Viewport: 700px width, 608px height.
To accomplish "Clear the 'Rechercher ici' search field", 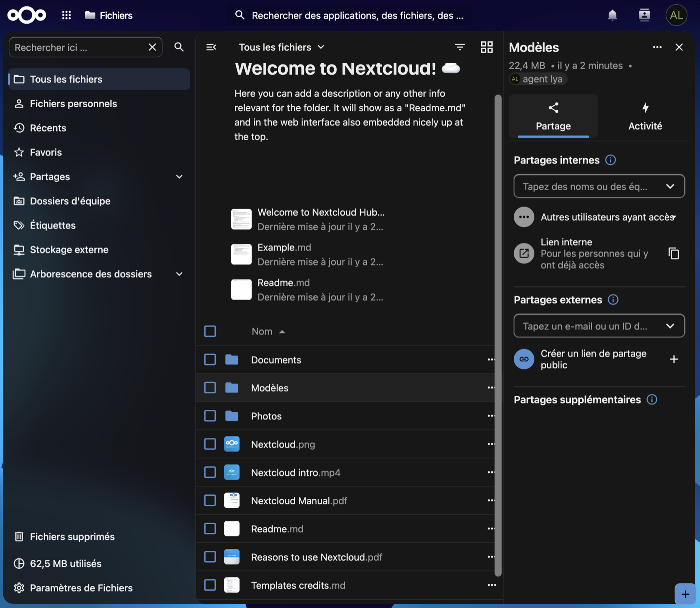I will pos(152,47).
